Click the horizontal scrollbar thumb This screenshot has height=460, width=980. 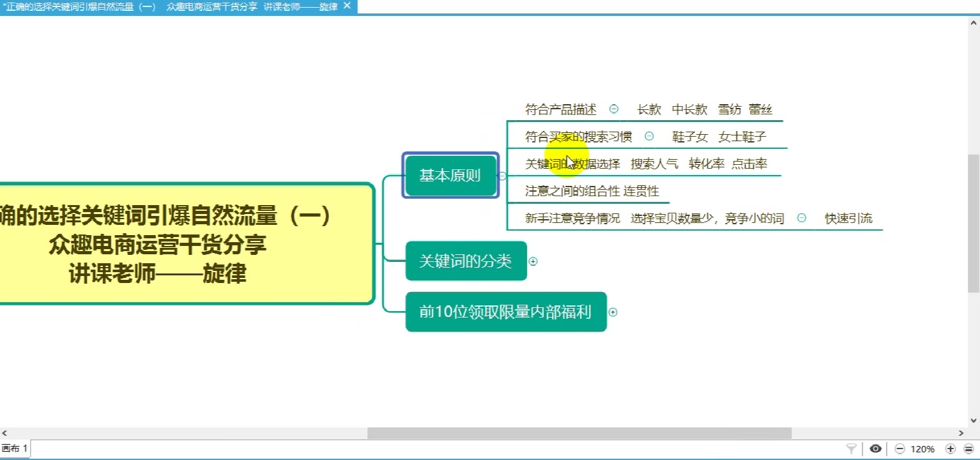579,433
